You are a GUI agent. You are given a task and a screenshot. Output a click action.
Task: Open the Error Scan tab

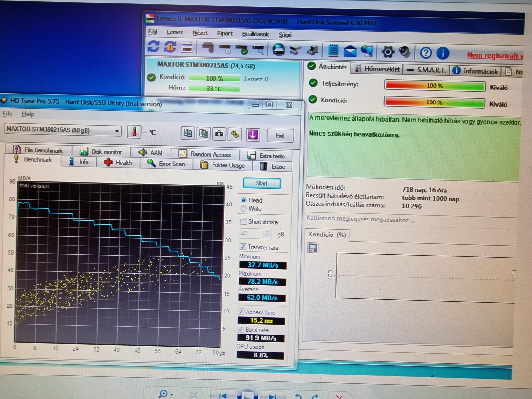(x=166, y=164)
